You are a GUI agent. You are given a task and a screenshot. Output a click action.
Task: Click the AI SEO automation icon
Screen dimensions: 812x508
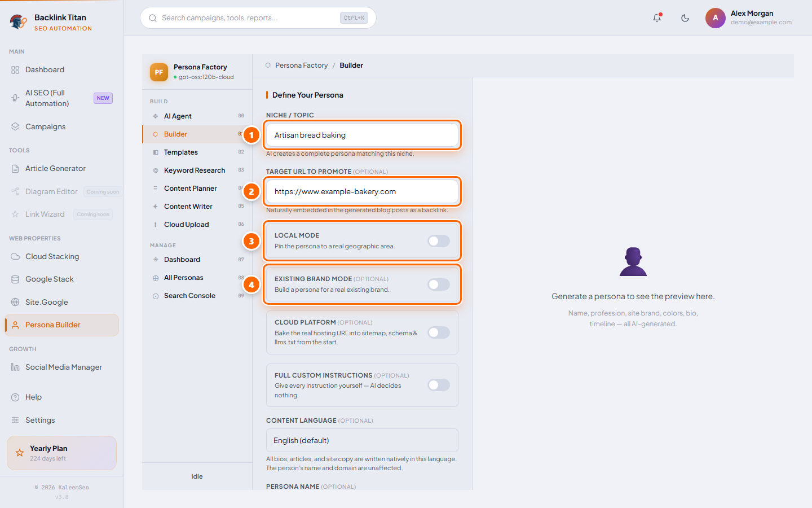(15, 98)
